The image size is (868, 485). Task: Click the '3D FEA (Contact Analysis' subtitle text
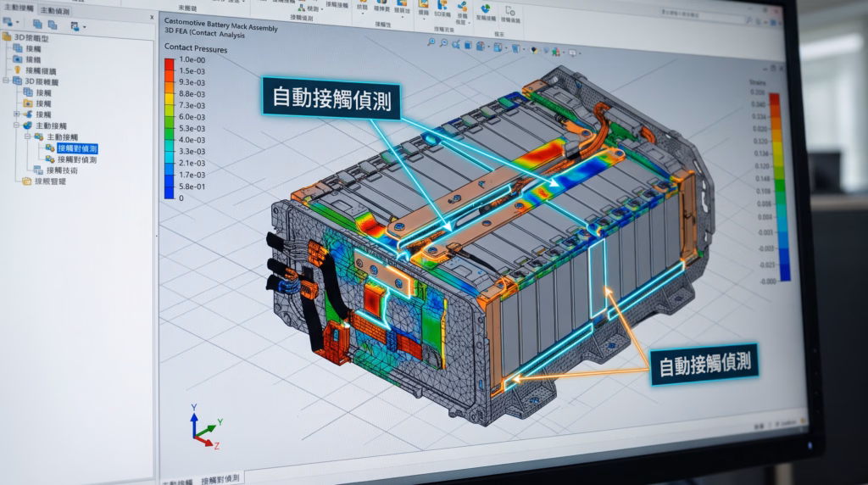(204, 33)
